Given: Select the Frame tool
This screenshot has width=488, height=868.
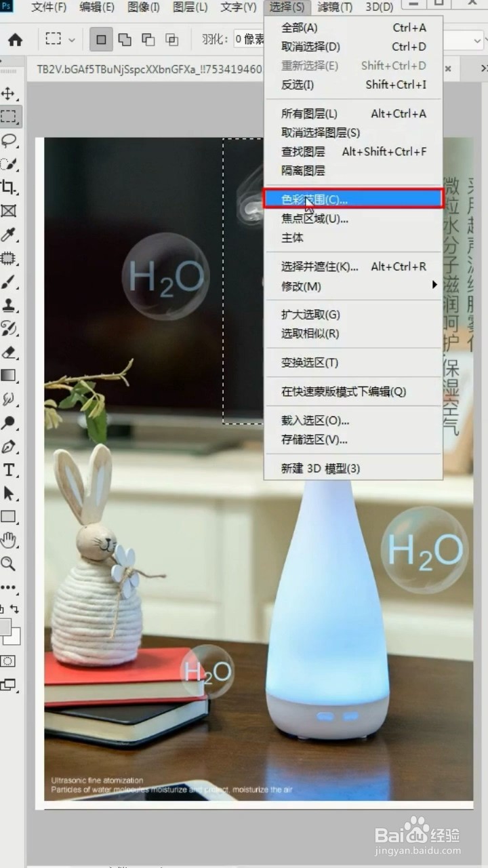Looking at the screenshot, I should coord(9,211).
